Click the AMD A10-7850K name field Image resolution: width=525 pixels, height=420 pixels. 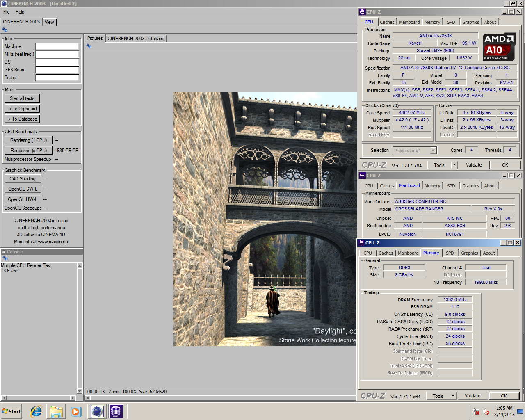tap(436, 36)
